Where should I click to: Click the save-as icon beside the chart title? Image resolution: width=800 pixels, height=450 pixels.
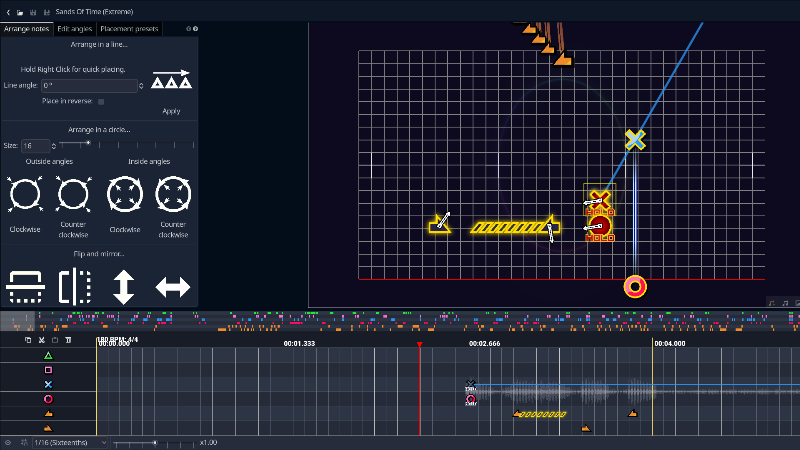tap(46, 12)
